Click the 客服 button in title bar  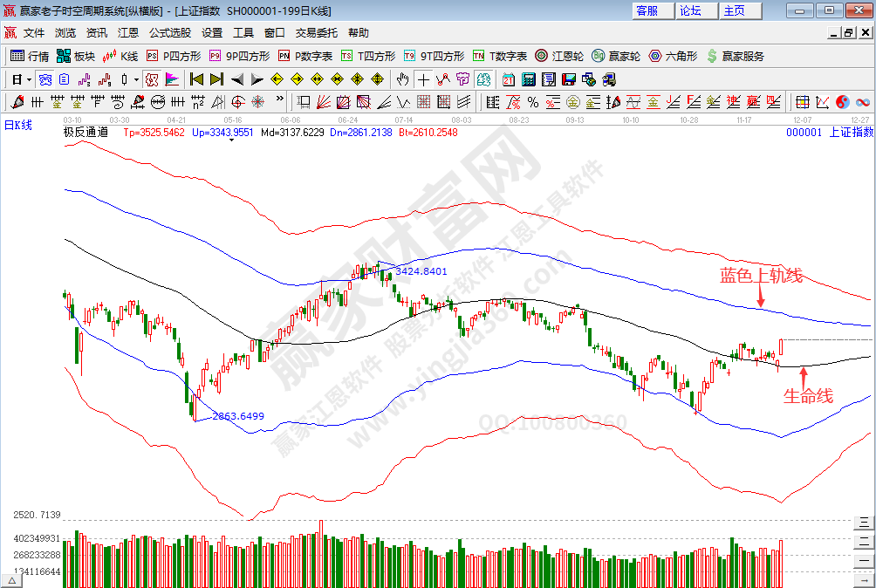[647, 10]
